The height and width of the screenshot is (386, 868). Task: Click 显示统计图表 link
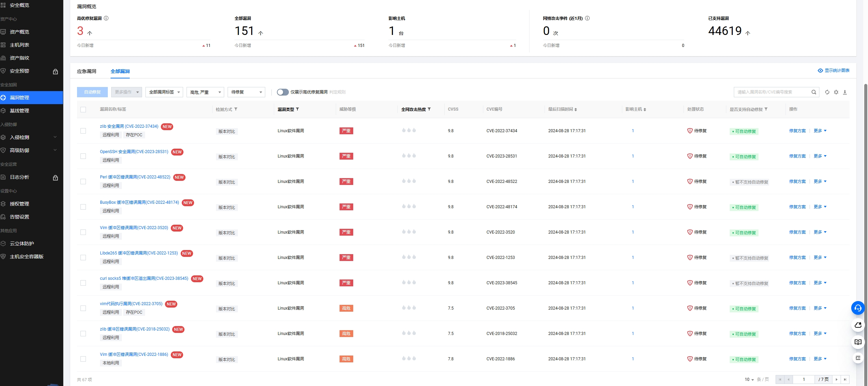(837, 71)
